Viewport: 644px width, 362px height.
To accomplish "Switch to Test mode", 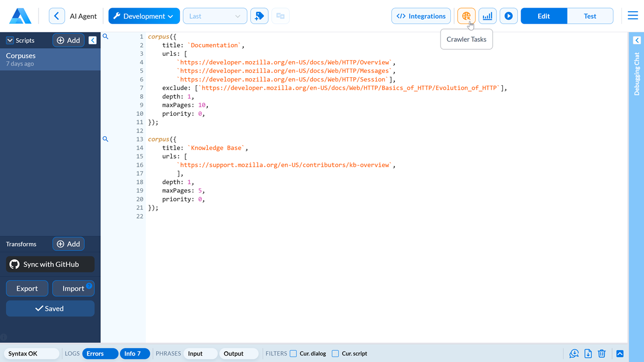I will (590, 16).
